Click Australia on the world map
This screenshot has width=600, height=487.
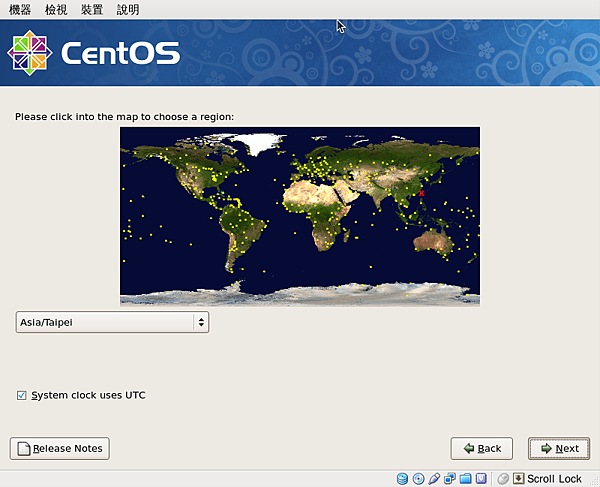(433, 241)
